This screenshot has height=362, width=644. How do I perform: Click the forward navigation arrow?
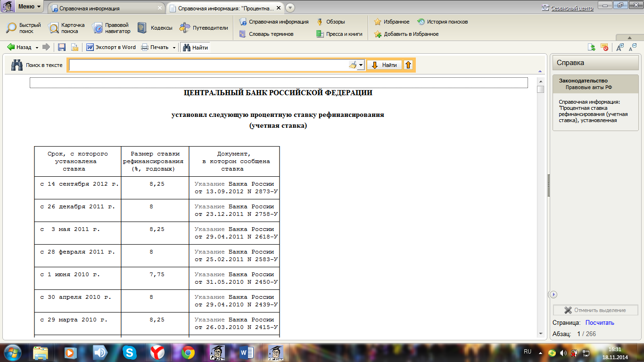46,47
